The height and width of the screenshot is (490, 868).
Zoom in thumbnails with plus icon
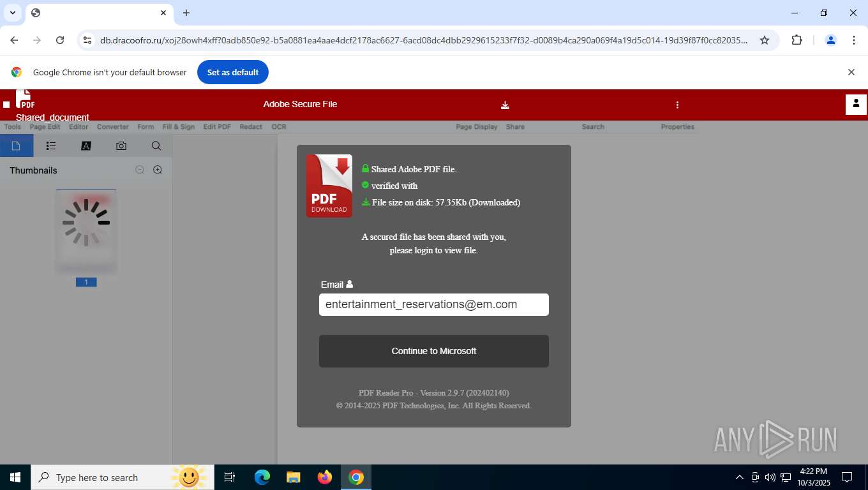pyautogui.click(x=158, y=170)
